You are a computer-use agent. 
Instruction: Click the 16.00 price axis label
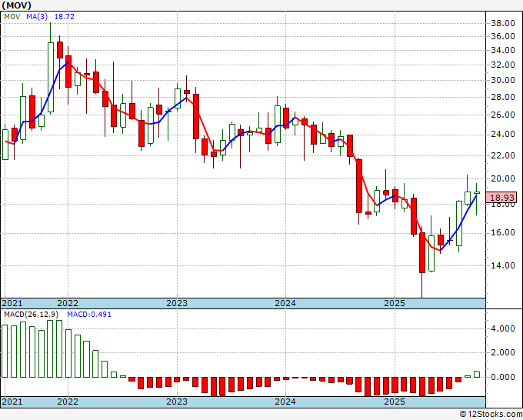[503, 232]
